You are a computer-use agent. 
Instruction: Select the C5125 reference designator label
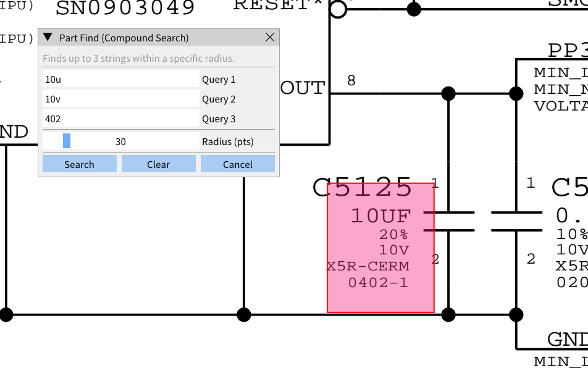362,186
